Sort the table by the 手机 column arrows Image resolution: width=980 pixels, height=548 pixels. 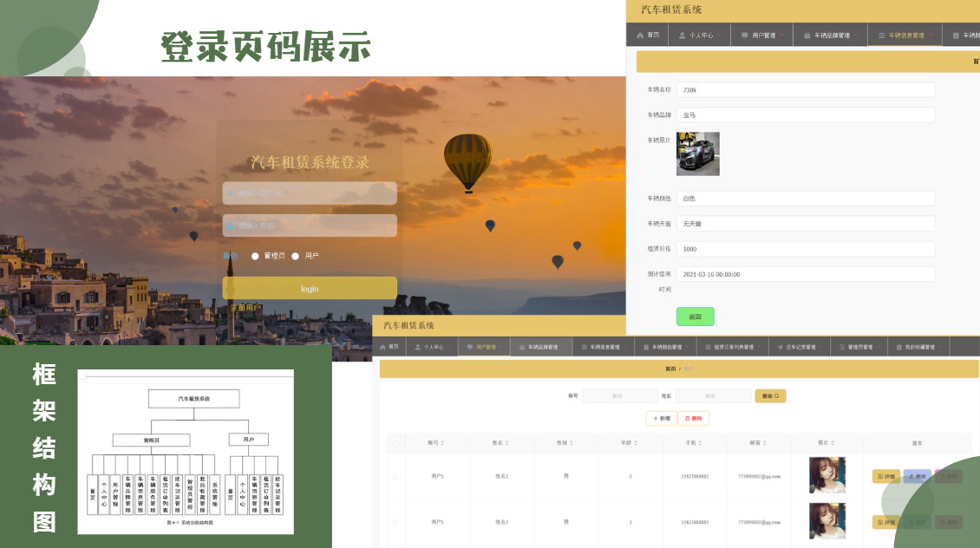pyautogui.click(x=700, y=443)
